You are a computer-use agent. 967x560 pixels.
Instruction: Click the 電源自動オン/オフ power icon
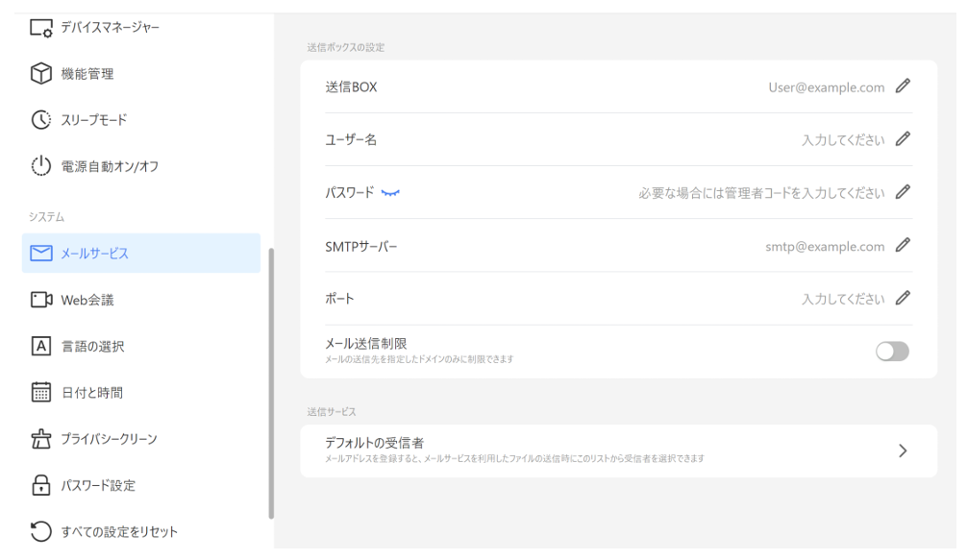[40, 166]
